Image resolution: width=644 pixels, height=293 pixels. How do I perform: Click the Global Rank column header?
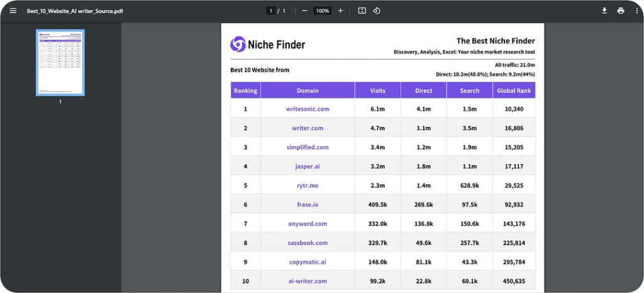click(514, 91)
